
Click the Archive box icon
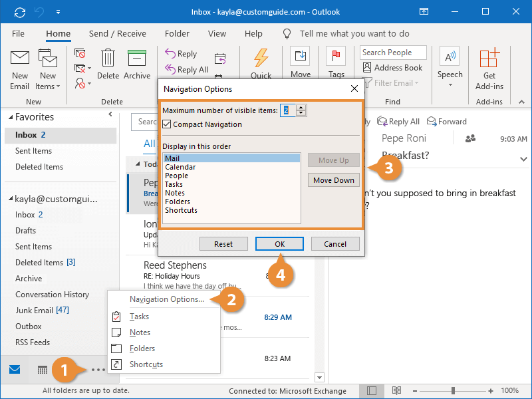137,58
